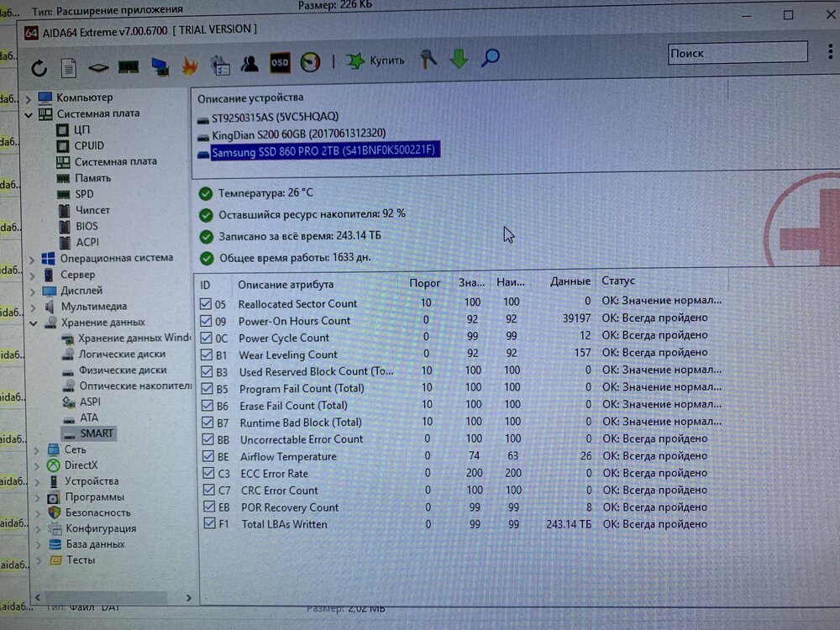Collapse the Хранение данных tree node
Screen dimensions: 840x630
coord(30,323)
